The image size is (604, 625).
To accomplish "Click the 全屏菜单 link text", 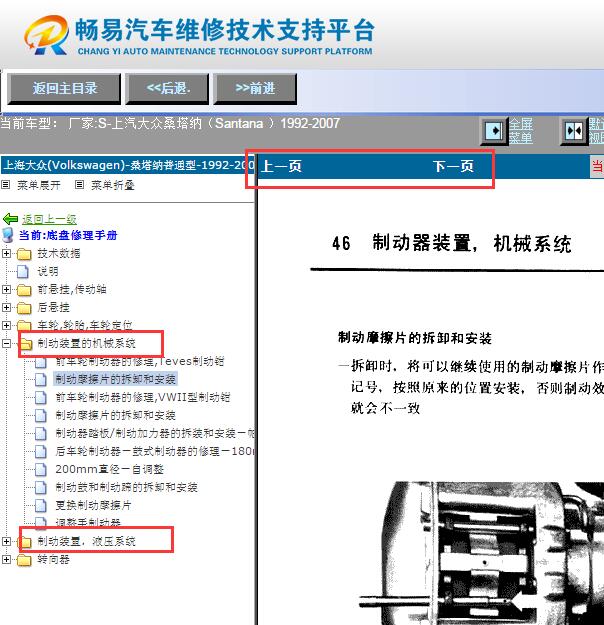I will [521, 131].
